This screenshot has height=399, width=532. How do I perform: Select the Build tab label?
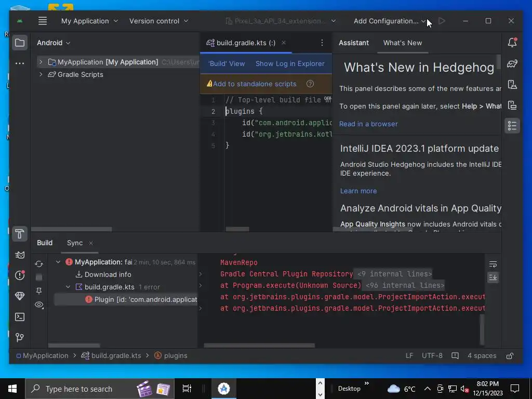[45, 243]
